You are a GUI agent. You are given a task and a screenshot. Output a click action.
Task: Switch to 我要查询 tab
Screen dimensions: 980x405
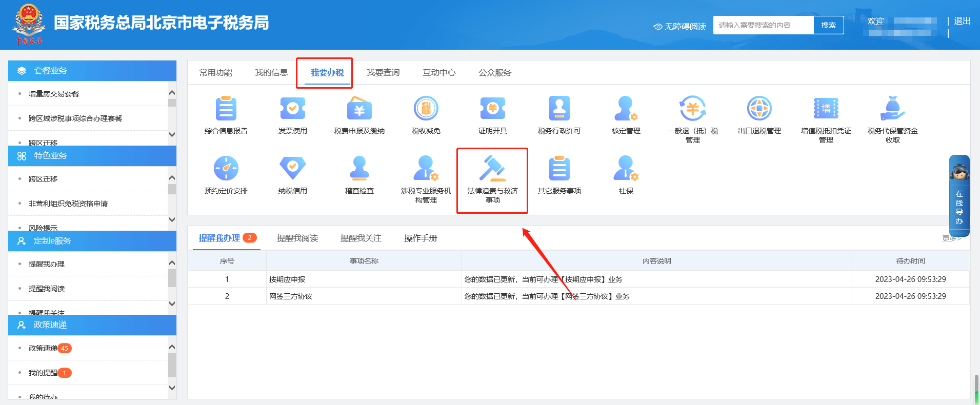[383, 73]
